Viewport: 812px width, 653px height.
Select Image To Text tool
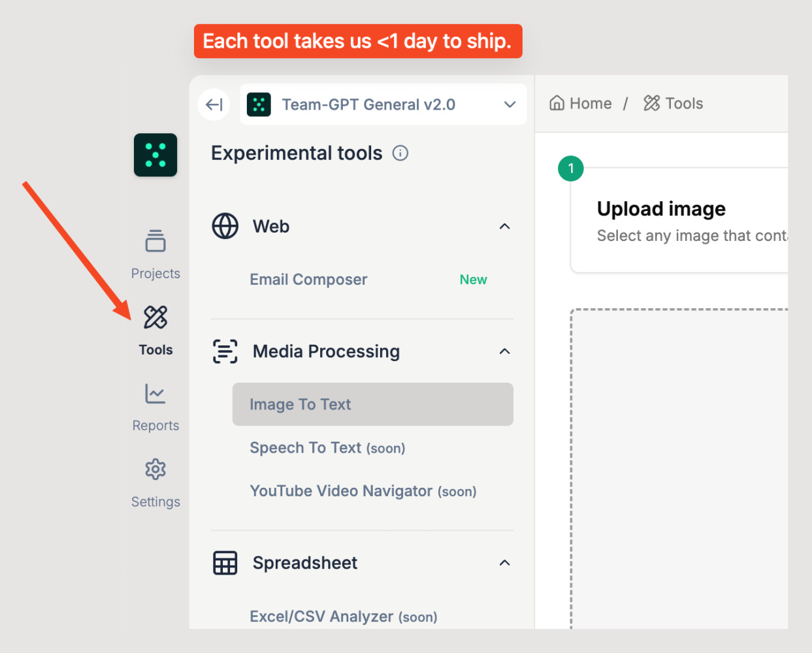click(373, 404)
